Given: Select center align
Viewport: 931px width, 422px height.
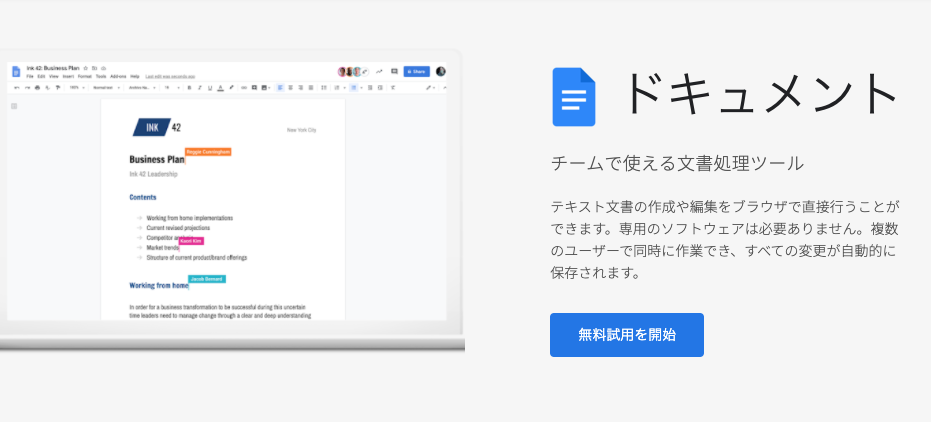Looking at the screenshot, I should tap(290, 88).
